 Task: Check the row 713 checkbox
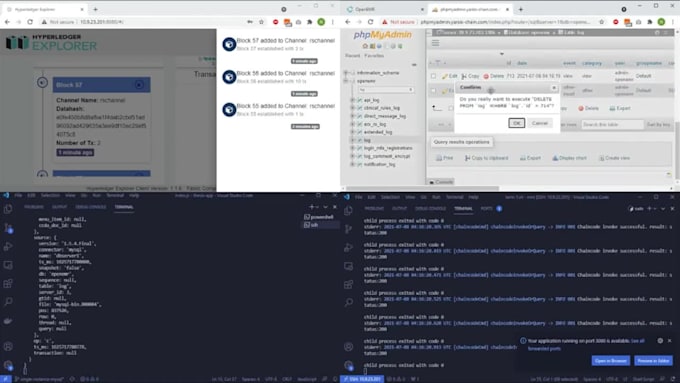click(433, 76)
